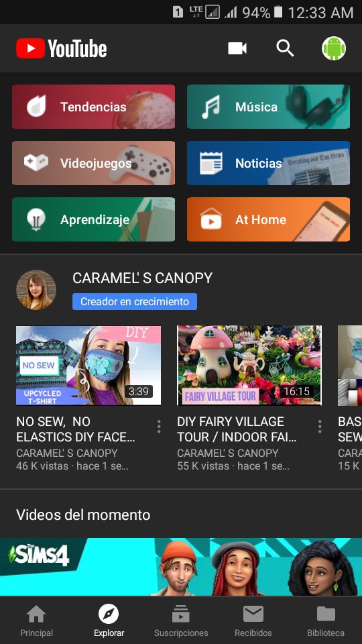Switch to the Biblioteca tab
This screenshot has height=644, width=362.
(x=326, y=620)
